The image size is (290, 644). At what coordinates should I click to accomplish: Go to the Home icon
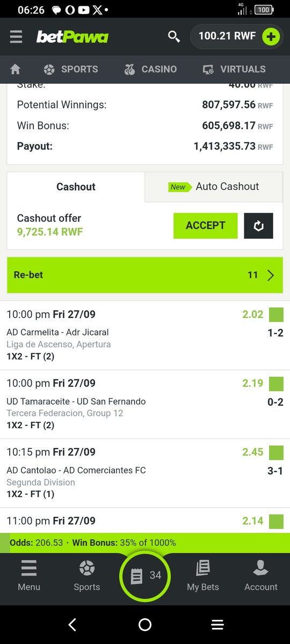[x=16, y=69]
